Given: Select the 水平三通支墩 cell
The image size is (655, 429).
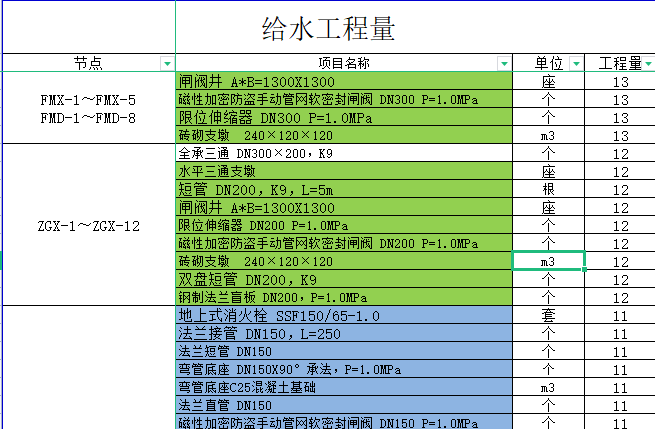Looking at the screenshot, I should click(x=344, y=171).
